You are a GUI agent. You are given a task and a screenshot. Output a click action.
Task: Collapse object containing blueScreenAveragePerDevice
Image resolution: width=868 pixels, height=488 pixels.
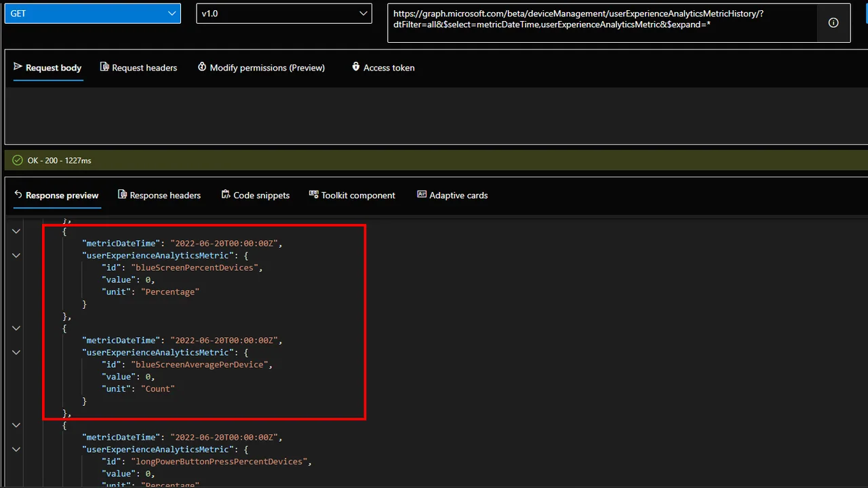click(x=16, y=329)
